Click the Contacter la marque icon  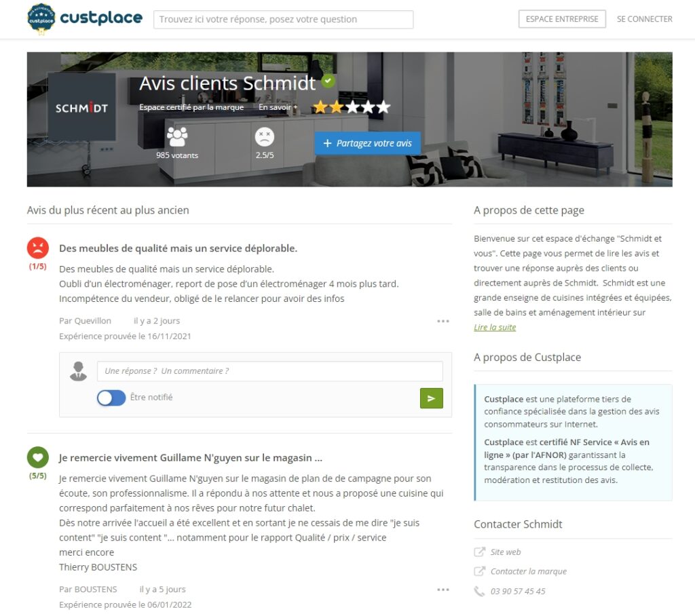479,571
